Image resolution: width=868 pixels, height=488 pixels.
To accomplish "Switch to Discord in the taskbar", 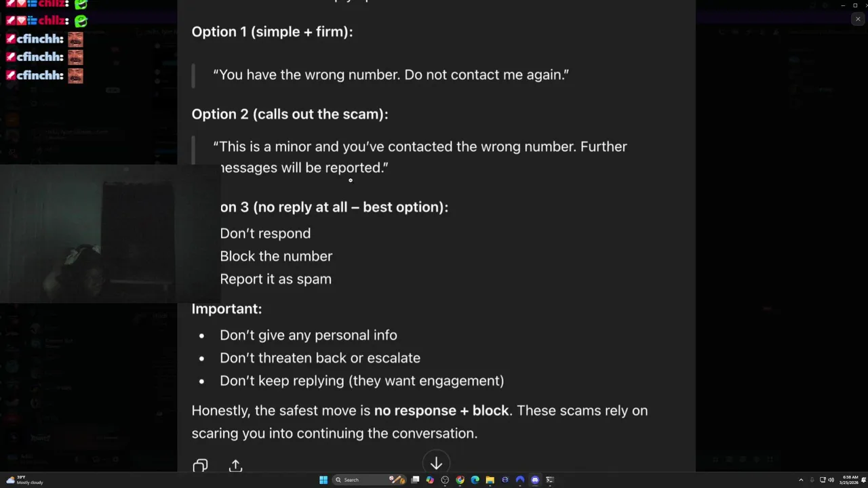I will 535,480.
